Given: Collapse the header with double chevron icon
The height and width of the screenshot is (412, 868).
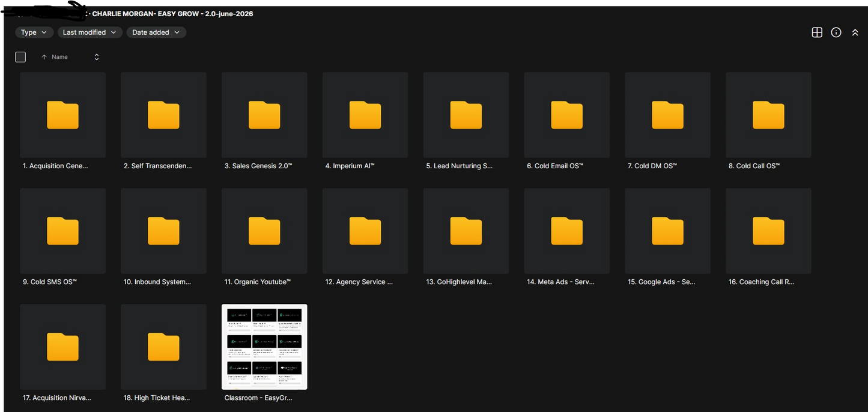Looking at the screenshot, I should pyautogui.click(x=855, y=32).
